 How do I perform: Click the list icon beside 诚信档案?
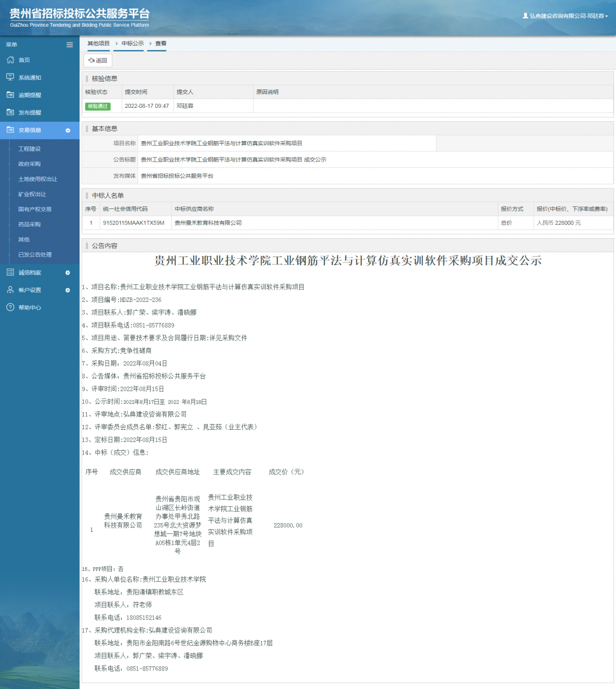click(10, 272)
